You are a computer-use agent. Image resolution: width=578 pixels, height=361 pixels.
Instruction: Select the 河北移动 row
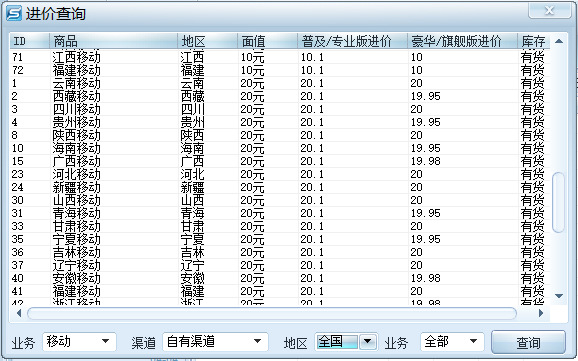tap(280, 174)
